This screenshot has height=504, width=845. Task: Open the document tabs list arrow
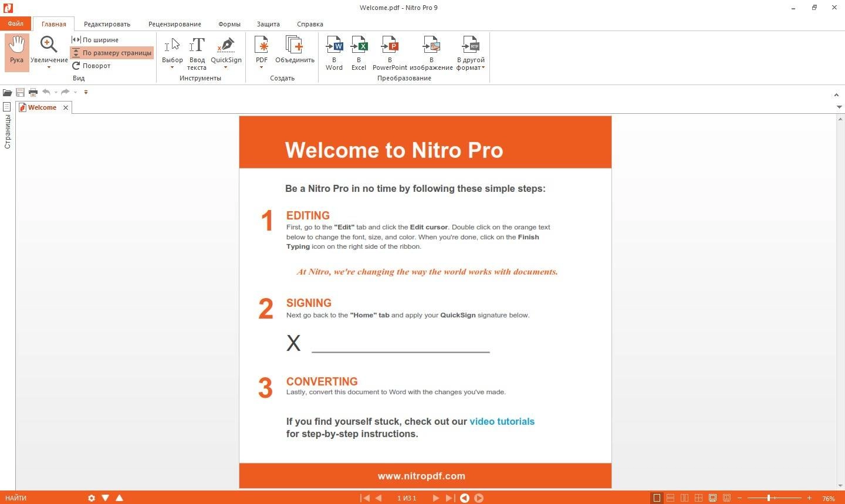coord(839,107)
